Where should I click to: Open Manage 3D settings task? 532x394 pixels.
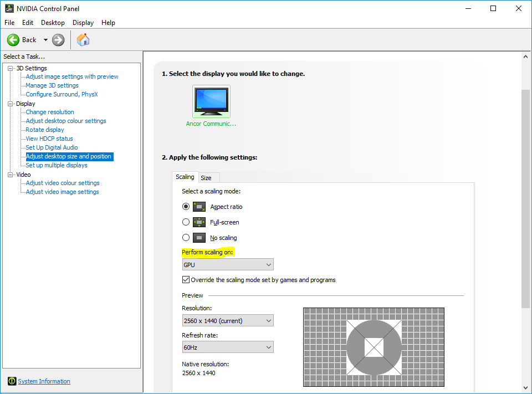point(52,85)
